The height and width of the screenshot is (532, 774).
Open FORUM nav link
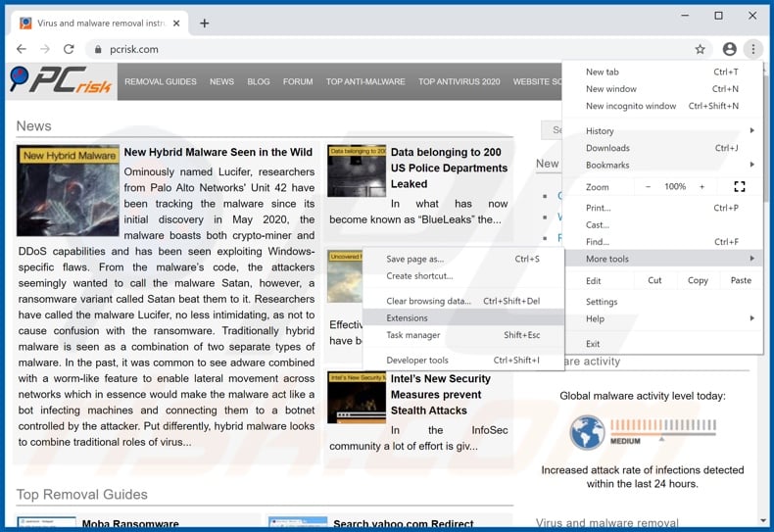click(298, 82)
